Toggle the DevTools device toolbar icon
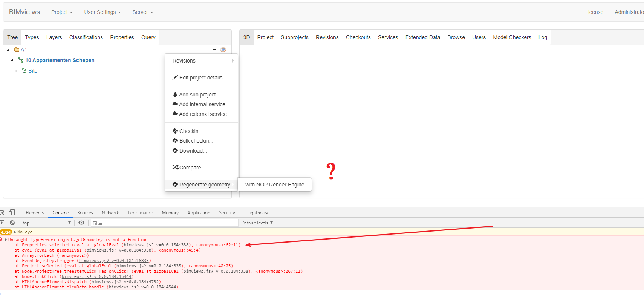644x299 pixels. pyautogui.click(x=12, y=212)
